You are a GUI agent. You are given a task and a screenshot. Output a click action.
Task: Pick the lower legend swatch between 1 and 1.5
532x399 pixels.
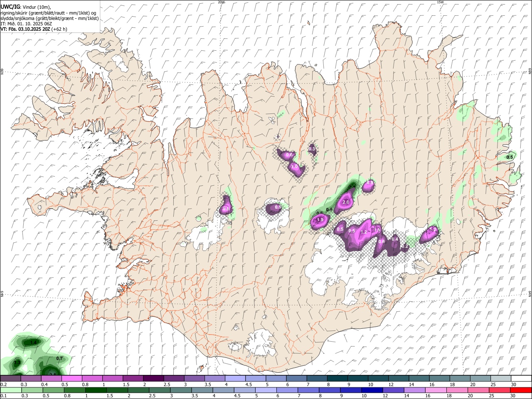point(96,390)
